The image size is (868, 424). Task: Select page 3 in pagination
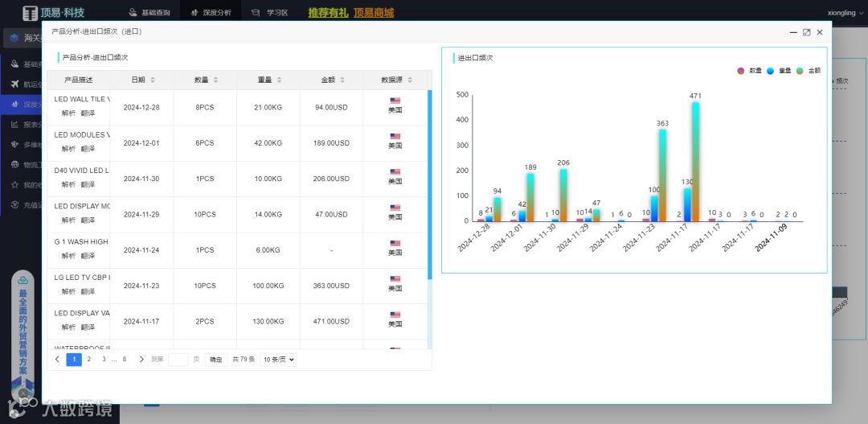(104, 359)
